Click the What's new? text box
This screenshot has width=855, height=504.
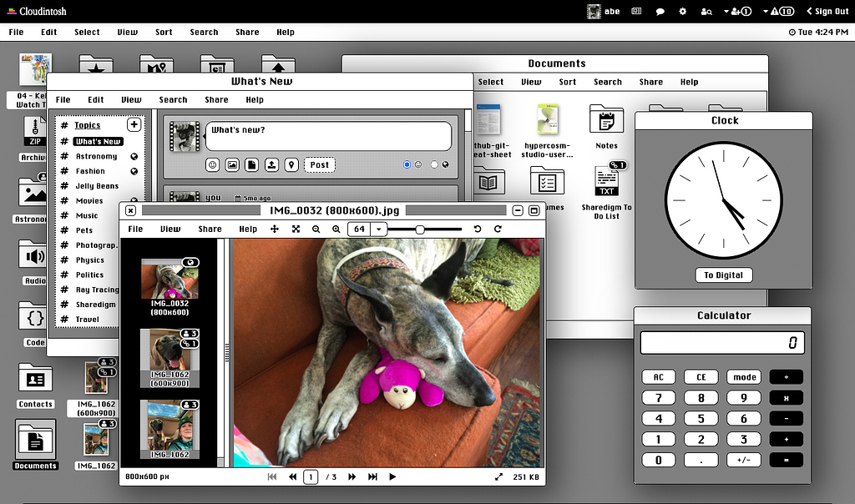coord(328,136)
